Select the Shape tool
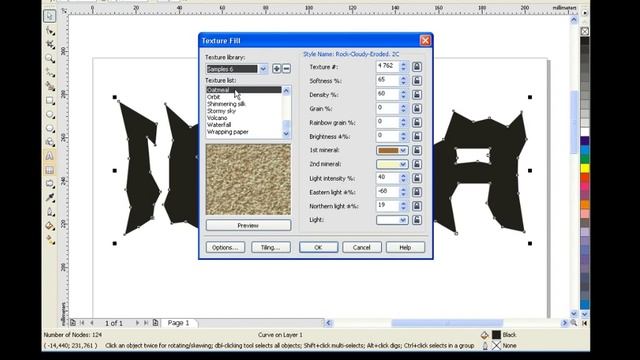The width and height of the screenshot is (640, 360). [50, 30]
